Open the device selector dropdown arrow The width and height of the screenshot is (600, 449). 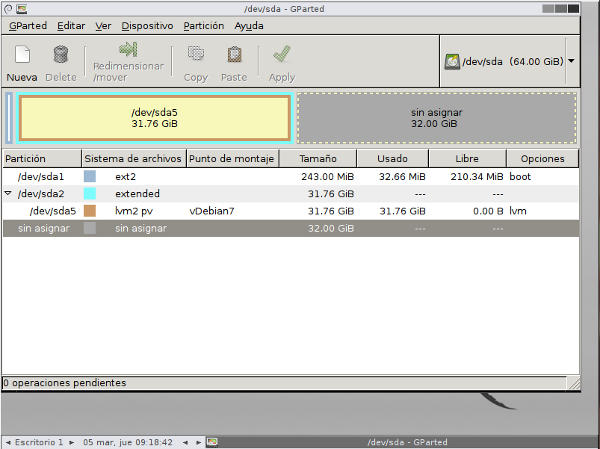pos(571,61)
